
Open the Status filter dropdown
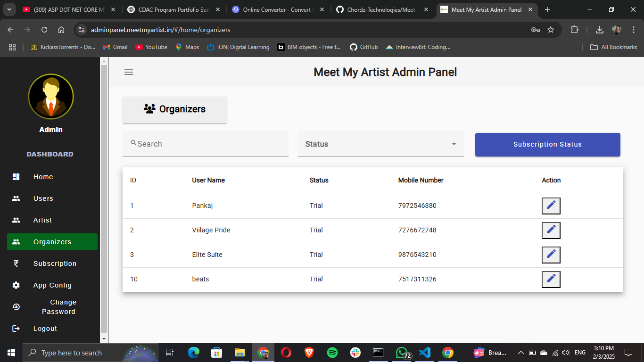click(x=380, y=144)
